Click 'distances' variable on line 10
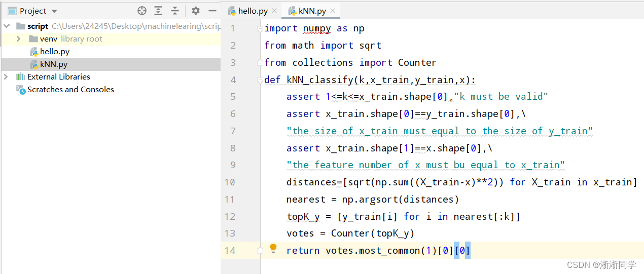 311,182
